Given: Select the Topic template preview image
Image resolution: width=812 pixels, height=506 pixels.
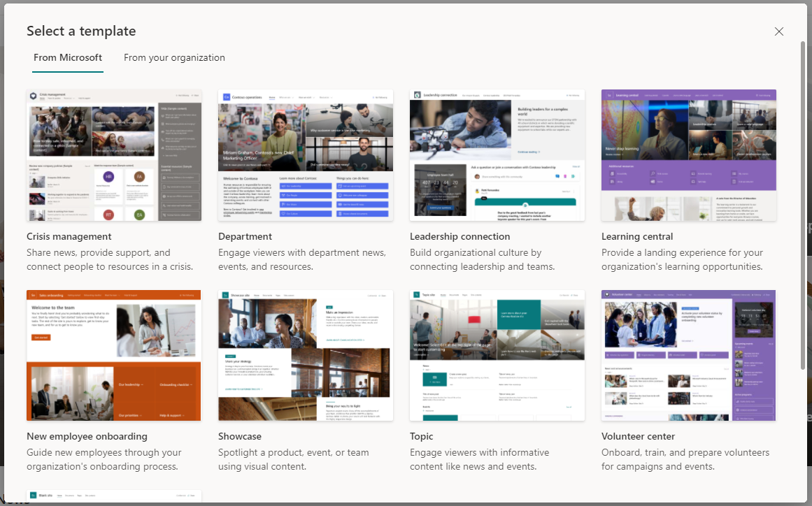Looking at the screenshot, I should tap(497, 356).
